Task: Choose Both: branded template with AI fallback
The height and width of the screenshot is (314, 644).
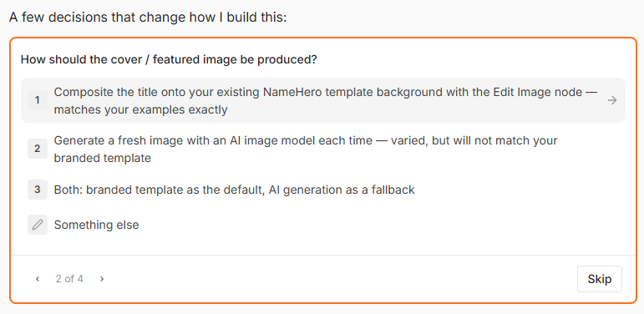Action: 322,190
